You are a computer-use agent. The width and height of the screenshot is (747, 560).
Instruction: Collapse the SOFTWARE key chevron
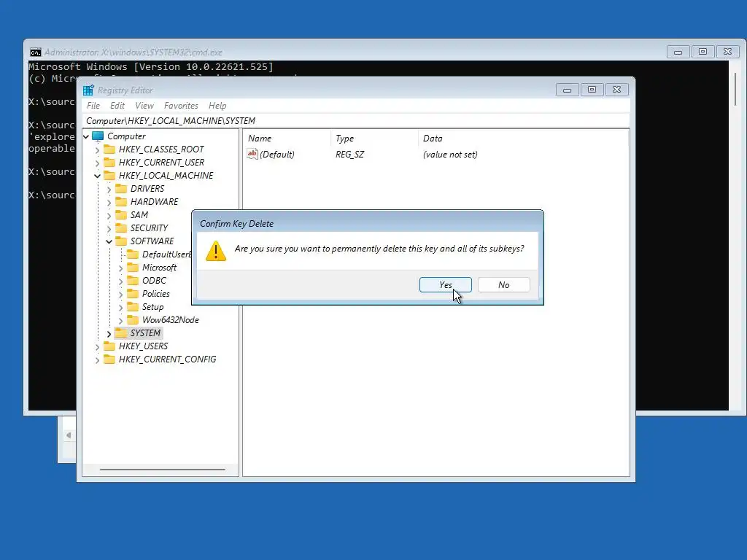[x=109, y=241]
